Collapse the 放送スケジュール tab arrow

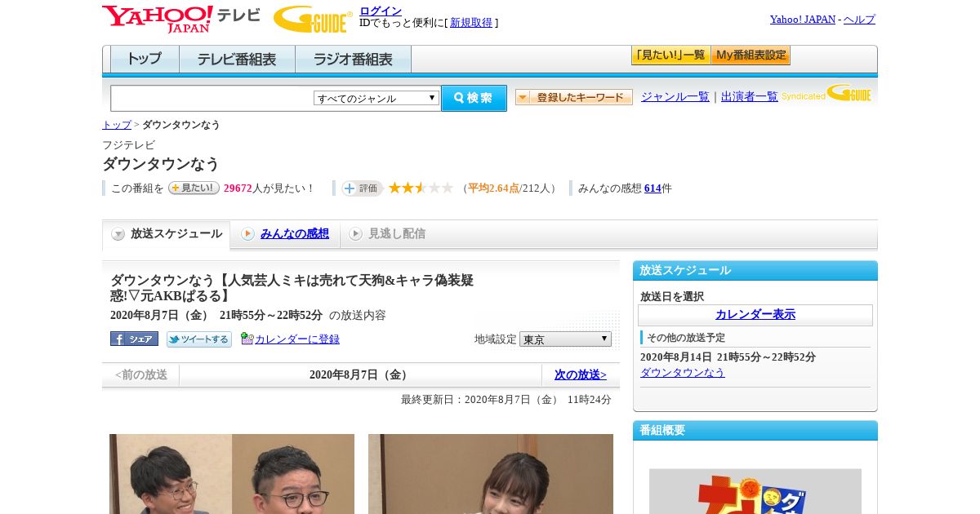[118, 234]
